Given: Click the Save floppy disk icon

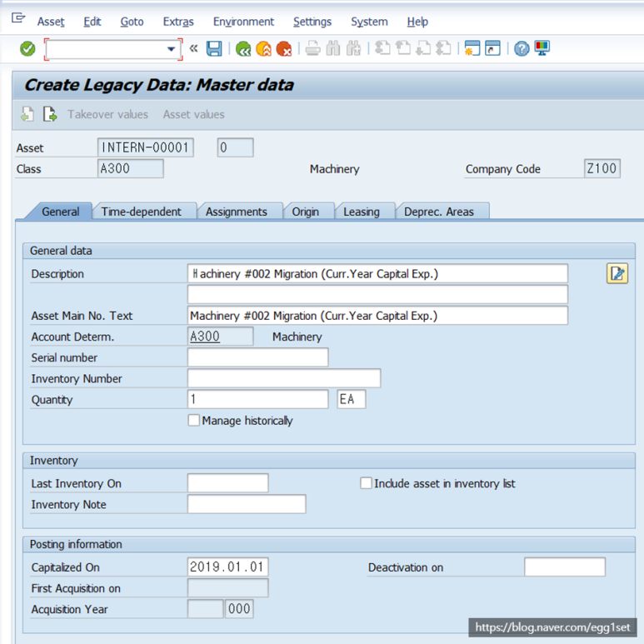Looking at the screenshot, I should [x=214, y=48].
